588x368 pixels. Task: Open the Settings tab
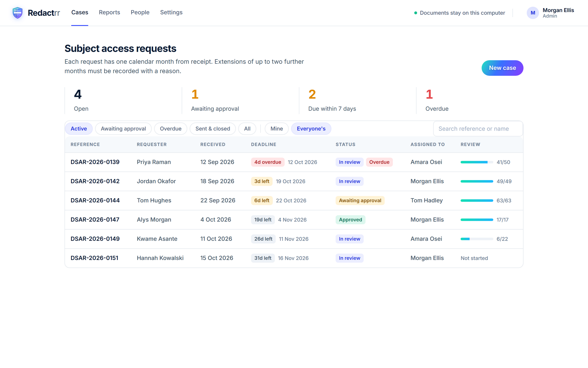(x=171, y=12)
